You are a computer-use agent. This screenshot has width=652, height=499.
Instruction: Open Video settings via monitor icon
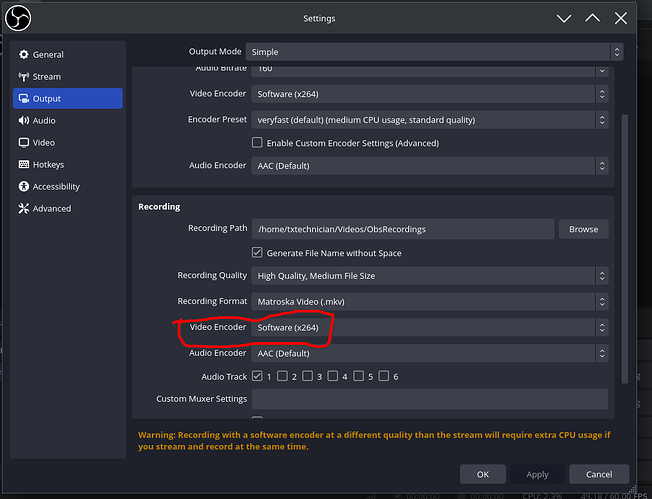pos(24,143)
